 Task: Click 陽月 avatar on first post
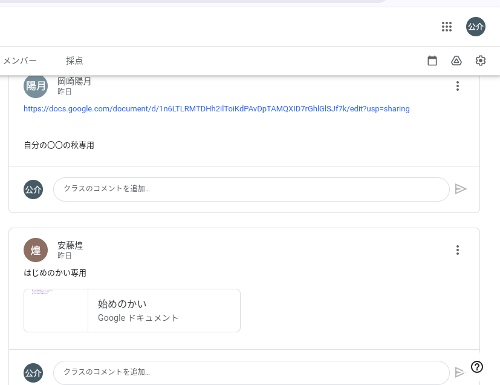tap(36, 86)
